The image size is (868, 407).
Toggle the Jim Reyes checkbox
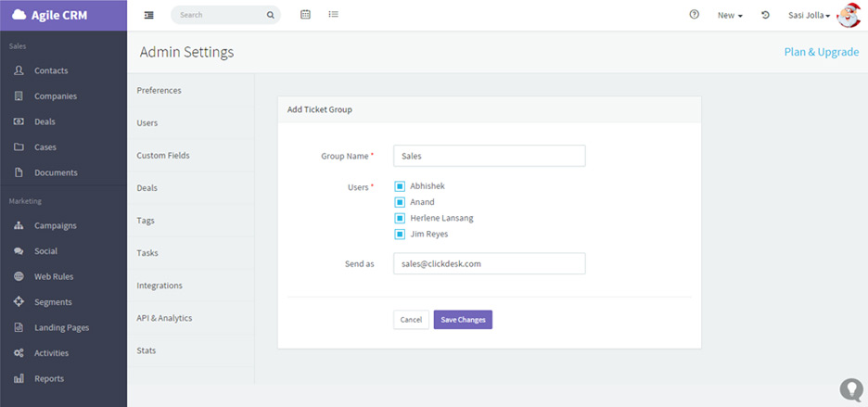coord(400,235)
